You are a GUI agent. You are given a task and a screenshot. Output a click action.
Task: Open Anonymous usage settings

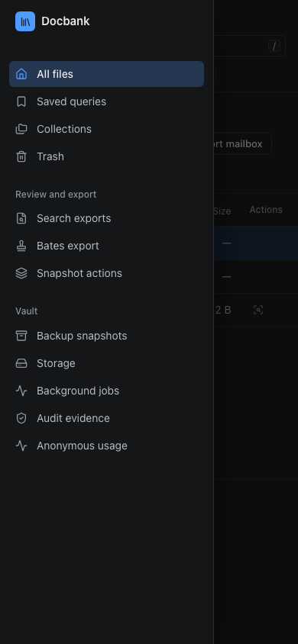[x=106, y=446]
